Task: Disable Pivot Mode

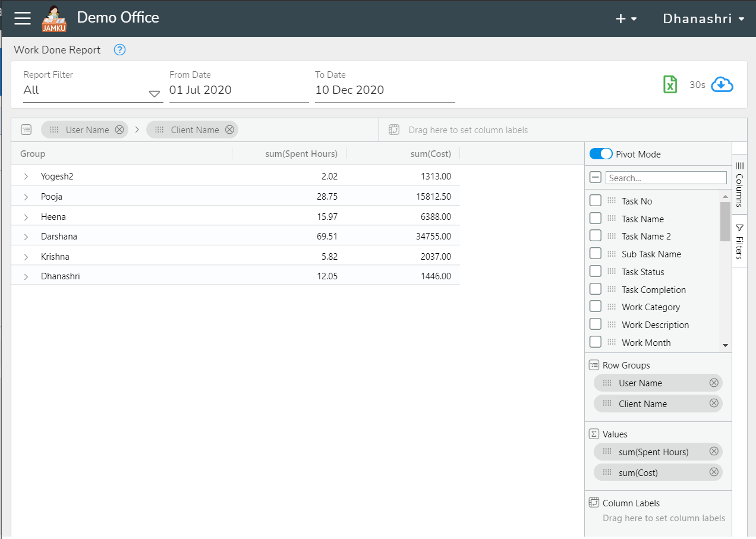Action: pos(600,153)
